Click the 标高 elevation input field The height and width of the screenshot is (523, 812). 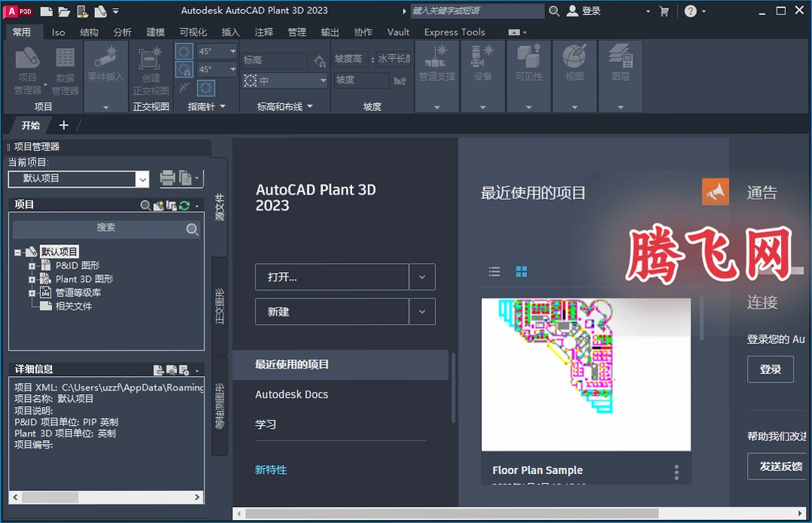click(x=274, y=60)
